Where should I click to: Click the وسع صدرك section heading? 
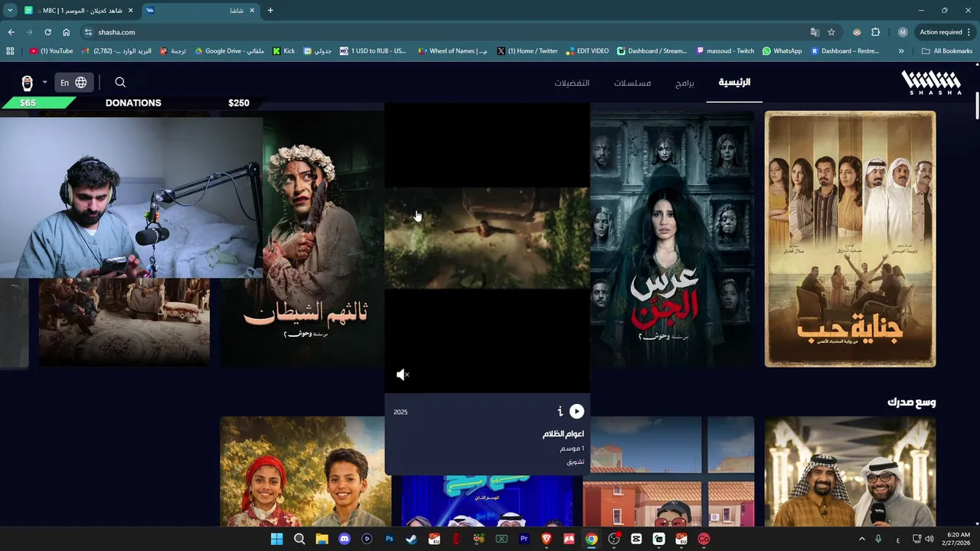click(x=911, y=403)
